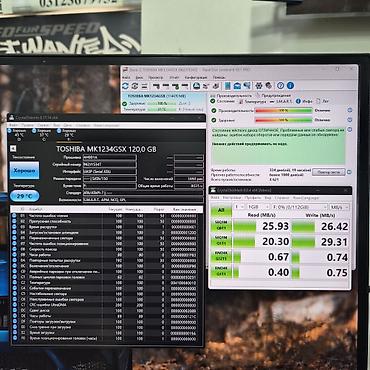This screenshot has height=370, width=370.
Task: Open the F: 0% (0/112GiB) drive dropdown
Action: coord(299,207)
